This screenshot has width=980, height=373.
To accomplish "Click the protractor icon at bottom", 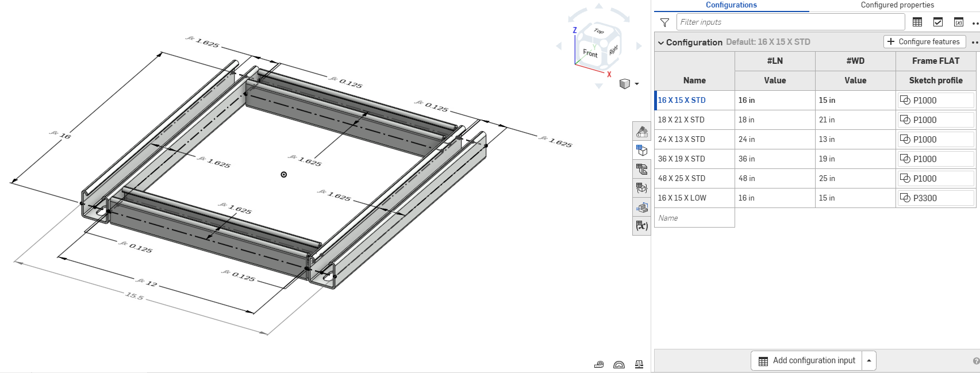I will 619,364.
